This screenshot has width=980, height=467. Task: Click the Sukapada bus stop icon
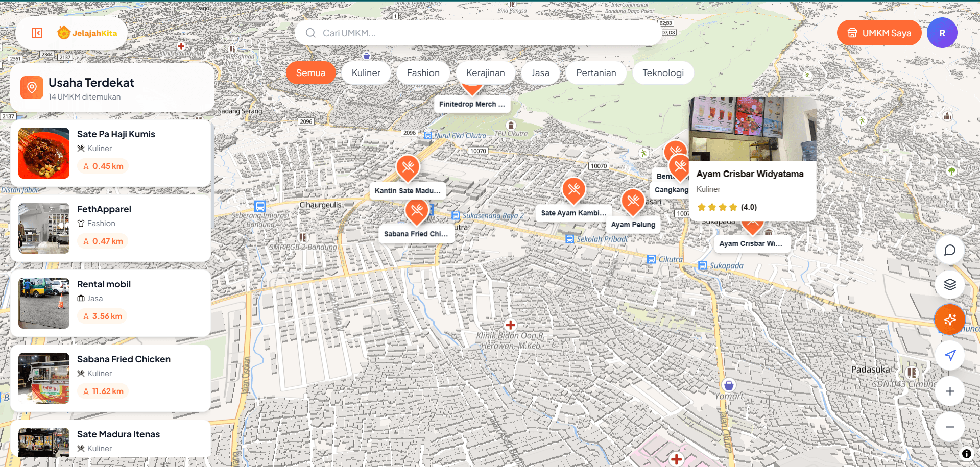(703, 265)
